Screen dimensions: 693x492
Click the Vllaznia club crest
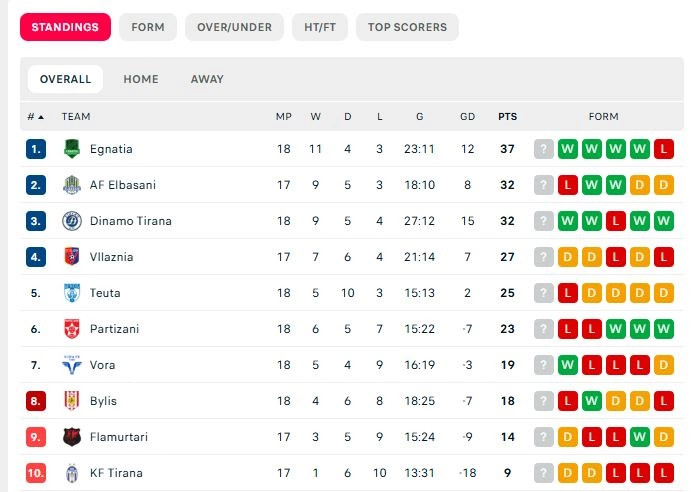(x=71, y=257)
